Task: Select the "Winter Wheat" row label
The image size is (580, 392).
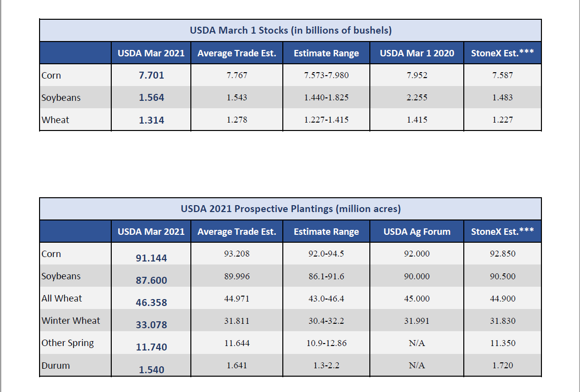Action: pos(71,321)
